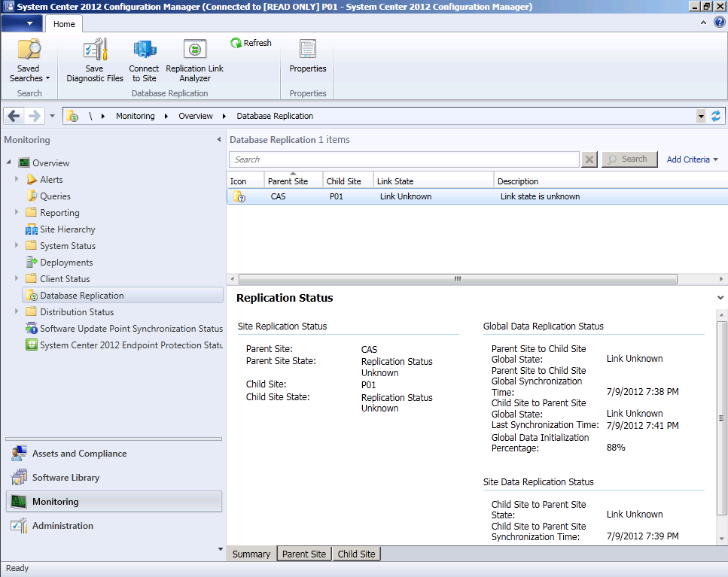Click the Assets and Compliance workspace icon
The height and width of the screenshot is (577, 728).
(x=19, y=454)
